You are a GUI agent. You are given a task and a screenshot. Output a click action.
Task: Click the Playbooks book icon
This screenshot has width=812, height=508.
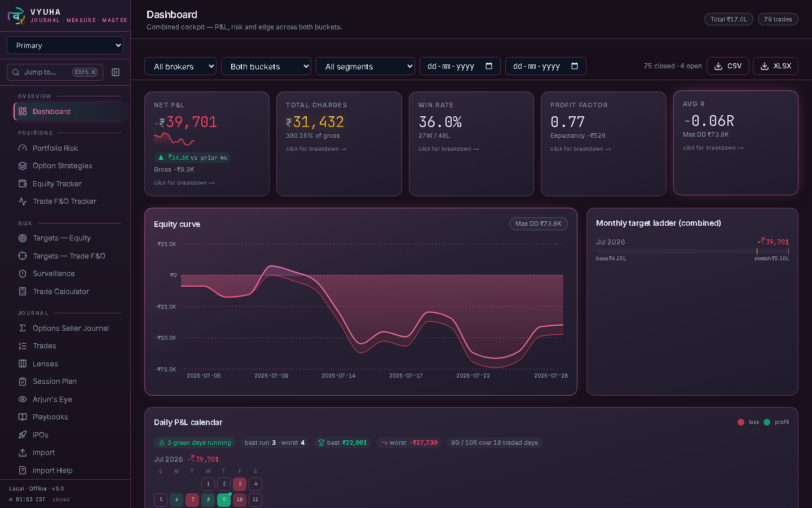(x=23, y=417)
